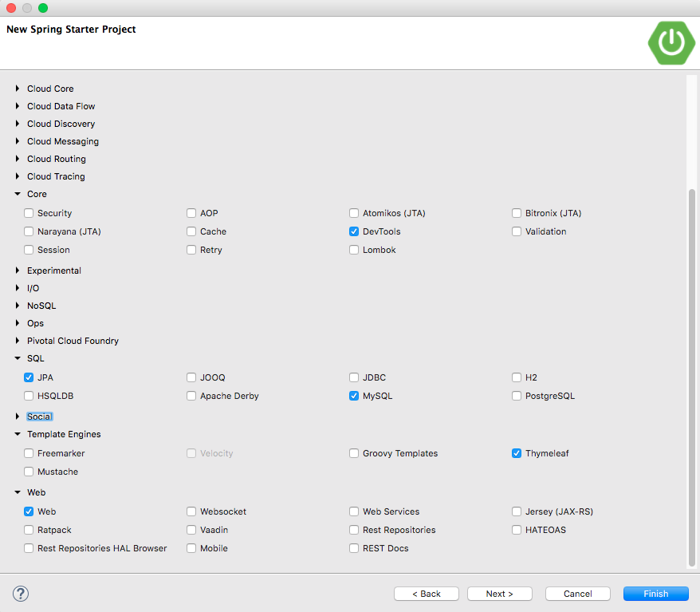Screen dimensions: 700x612
Task: Tick the Apache Derby checkbox
Action: click(x=191, y=396)
